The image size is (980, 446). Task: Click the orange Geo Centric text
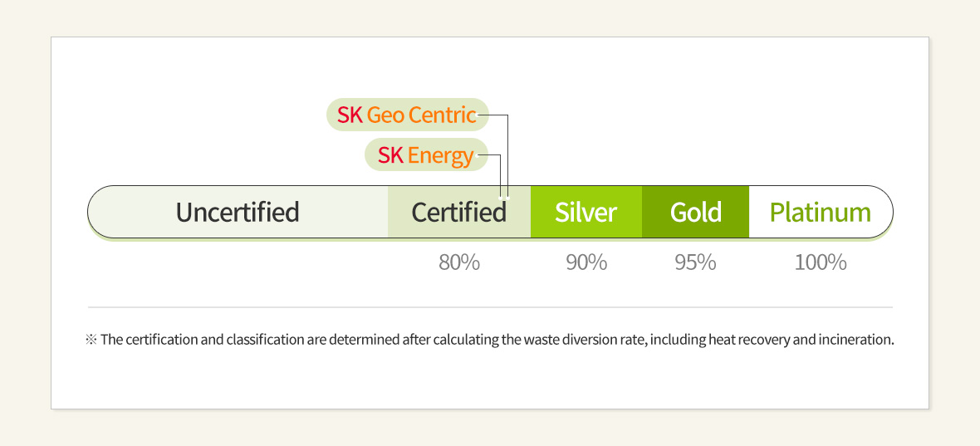pos(422,115)
